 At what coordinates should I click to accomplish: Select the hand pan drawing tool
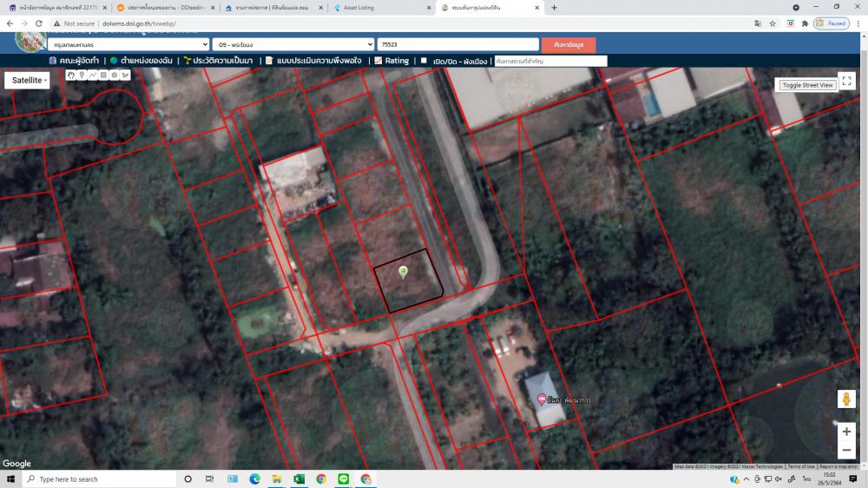coord(71,76)
